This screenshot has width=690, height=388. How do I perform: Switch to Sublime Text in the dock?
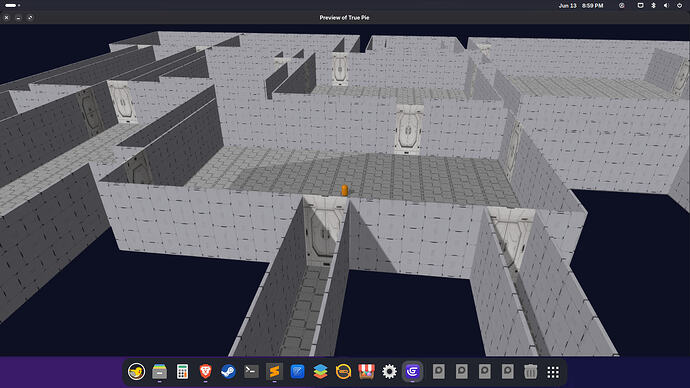(x=274, y=372)
